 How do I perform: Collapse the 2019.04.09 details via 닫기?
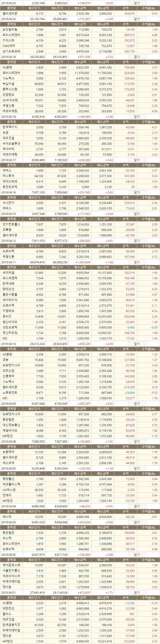point(137,404)
